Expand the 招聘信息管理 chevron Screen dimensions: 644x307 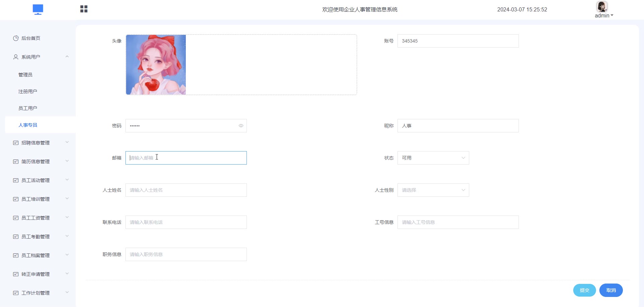click(67, 142)
